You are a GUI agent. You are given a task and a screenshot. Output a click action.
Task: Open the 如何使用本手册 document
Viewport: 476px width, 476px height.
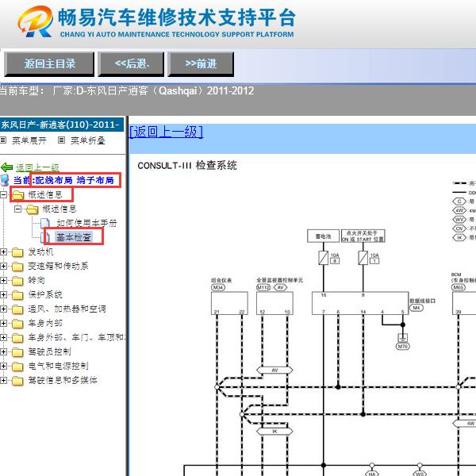[86, 223]
